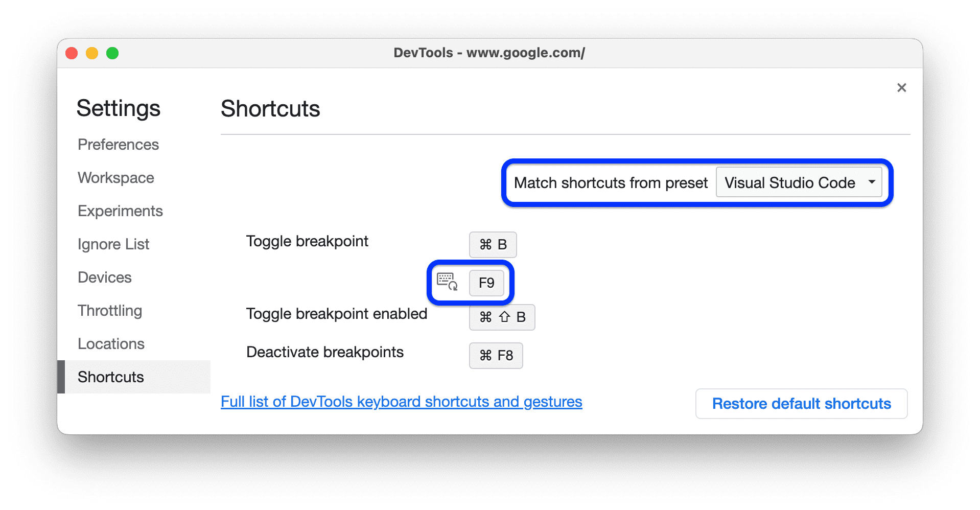Click the yellow minimize traffic light
The height and width of the screenshot is (510, 980).
tap(91, 53)
